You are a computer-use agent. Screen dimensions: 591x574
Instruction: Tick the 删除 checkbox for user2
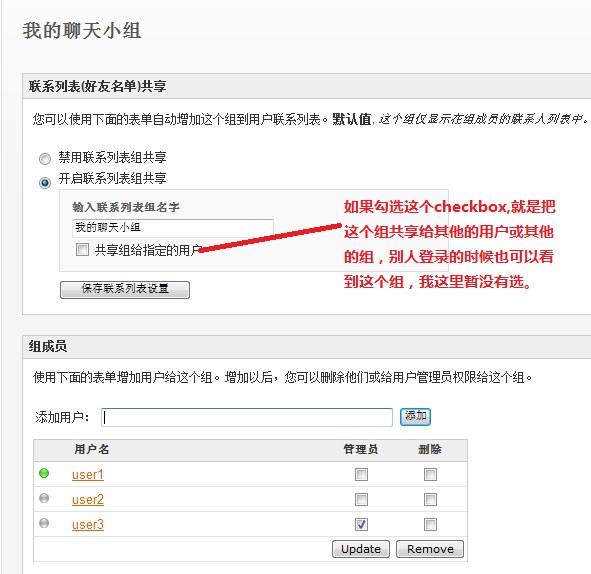click(x=430, y=500)
